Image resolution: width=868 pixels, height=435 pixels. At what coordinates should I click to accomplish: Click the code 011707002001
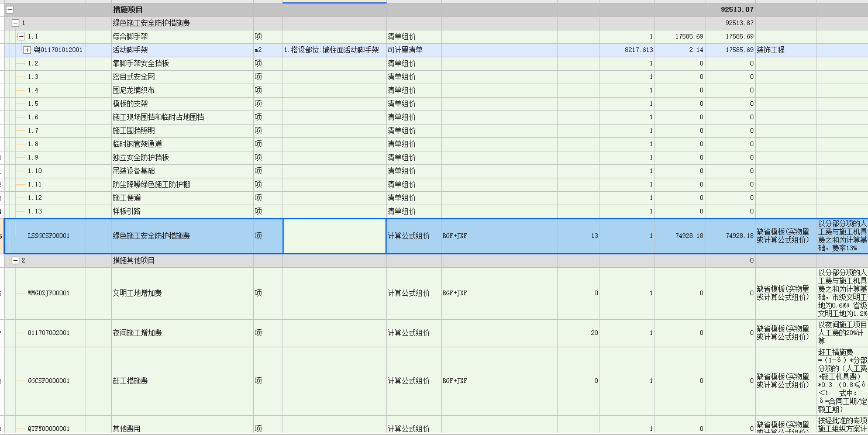(49, 333)
